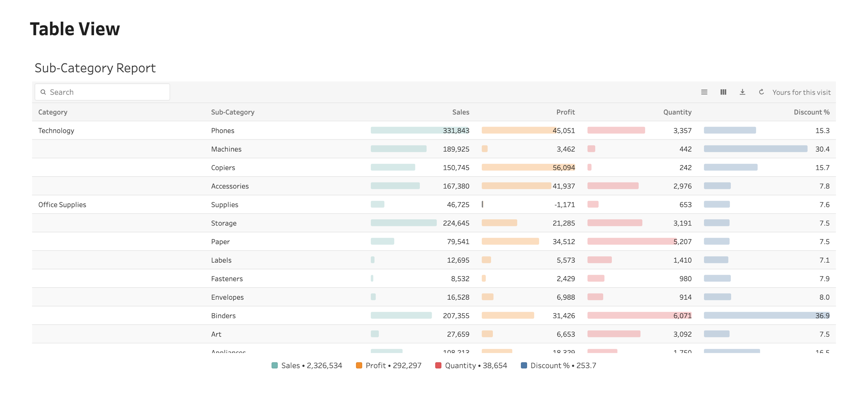Sort by the Quantity column header
This screenshot has width=868, height=395.
pos(677,112)
